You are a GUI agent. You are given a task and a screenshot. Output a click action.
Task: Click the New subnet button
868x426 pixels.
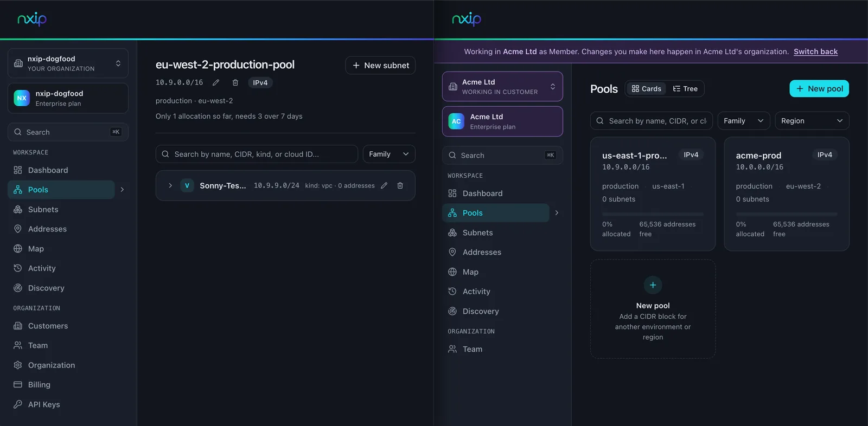click(380, 66)
